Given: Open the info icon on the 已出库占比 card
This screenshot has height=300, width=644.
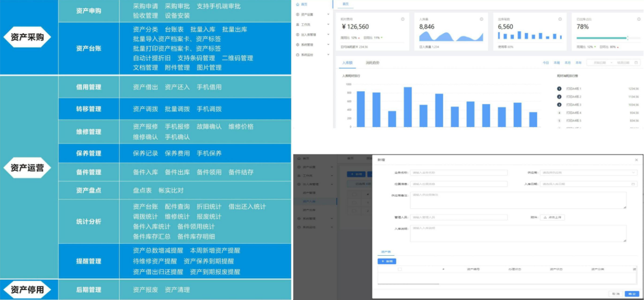Looking at the screenshot, I should [x=639, y=19].
